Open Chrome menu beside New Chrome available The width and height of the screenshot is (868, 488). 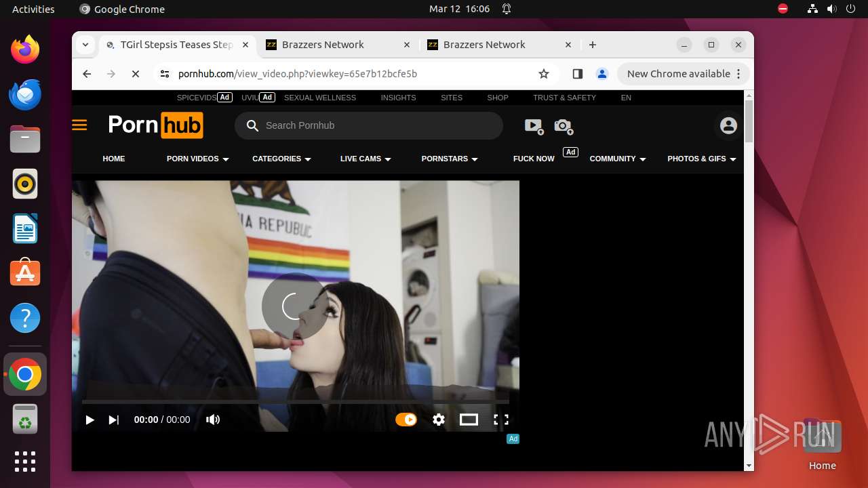click(x=740, y=74)
